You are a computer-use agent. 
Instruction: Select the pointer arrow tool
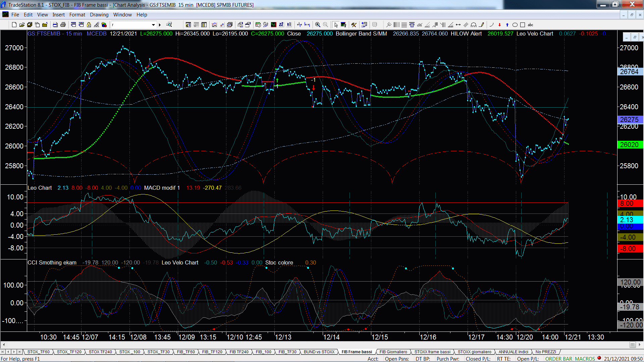(x=336, y=25)
